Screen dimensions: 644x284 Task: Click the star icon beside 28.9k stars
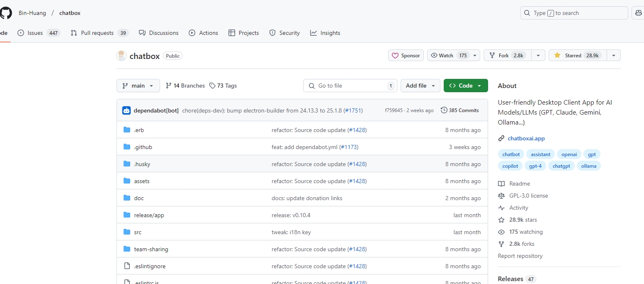click(501, 220)
